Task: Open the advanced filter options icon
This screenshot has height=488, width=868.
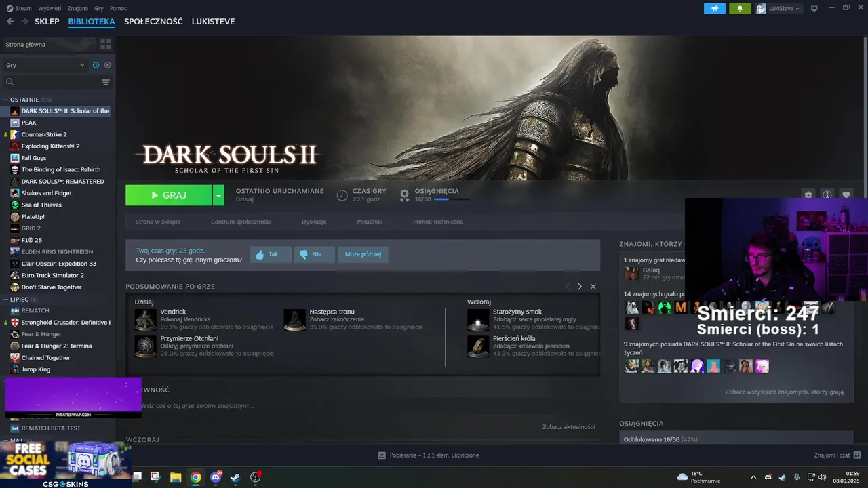Action: click(x=106, y=82)
